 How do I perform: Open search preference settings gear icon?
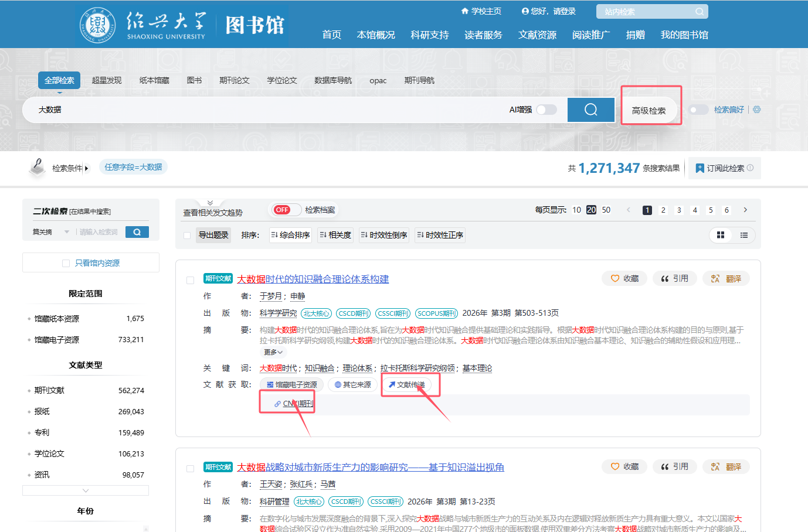pyautogui.click(x=757, y=110)
